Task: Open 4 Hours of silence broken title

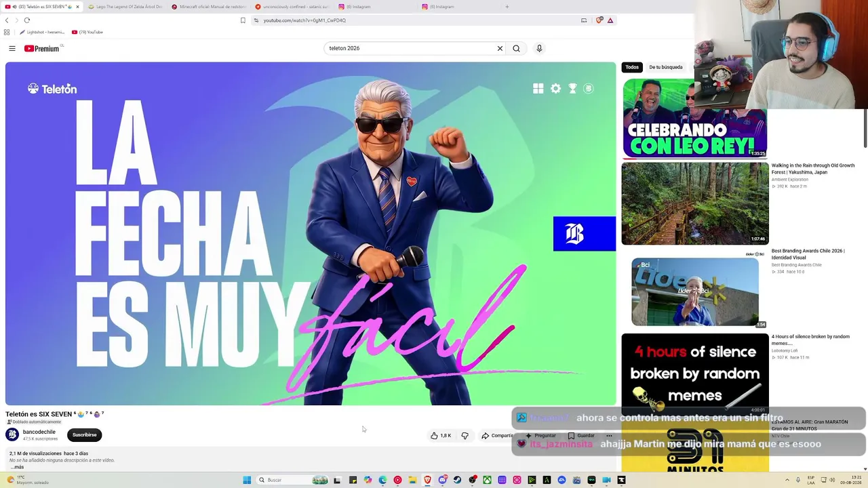Action: (x=810, y=340)
